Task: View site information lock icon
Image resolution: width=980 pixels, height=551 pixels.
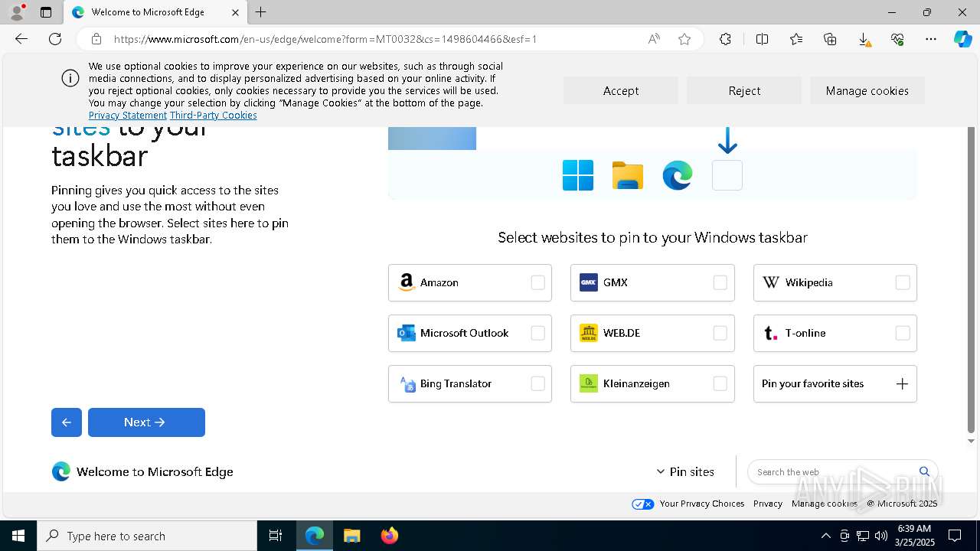Action: pyautogui.click(x=96, y=39)
